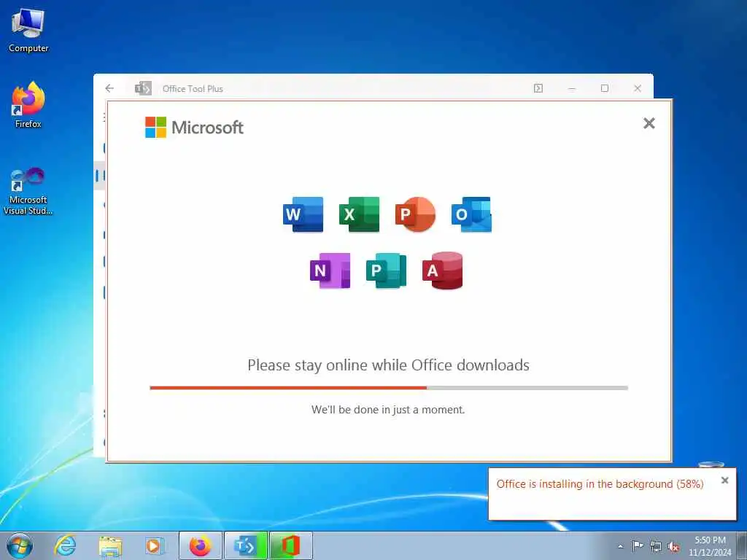Screen dimensions: 747x560
Task: Click the Outlook app icon
Action: point(472,214)
